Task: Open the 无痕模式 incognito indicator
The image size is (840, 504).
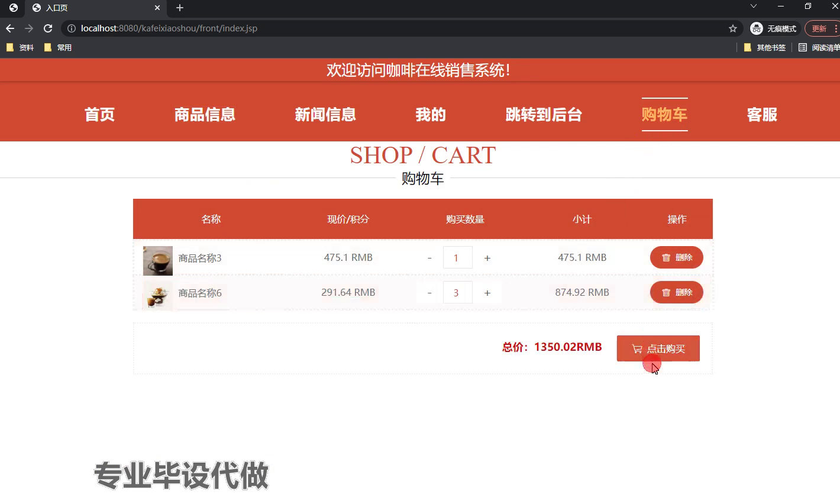Action: pyautogui.click(x=774, y=28)
